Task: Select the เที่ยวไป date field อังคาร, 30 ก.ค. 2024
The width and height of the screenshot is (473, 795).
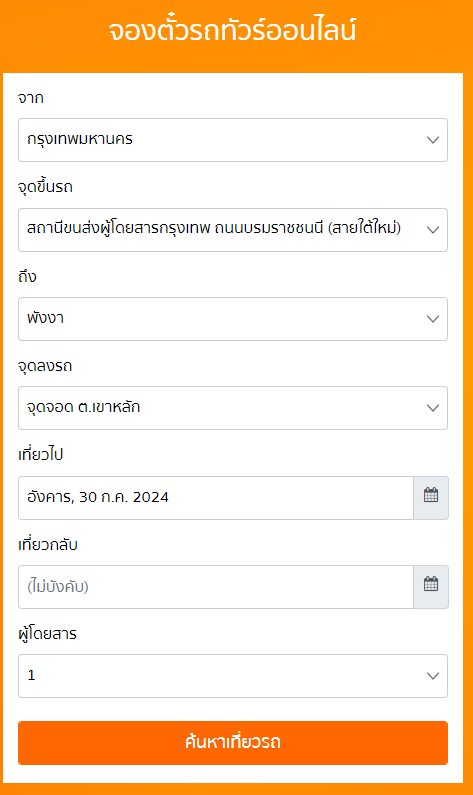Action: coord(216,498)
